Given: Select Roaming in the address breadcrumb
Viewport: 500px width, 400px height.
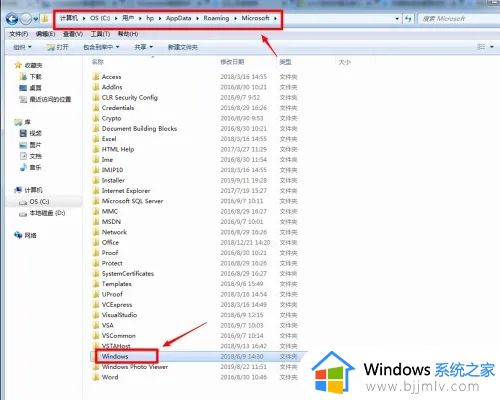Looking at the screenshot, I should pos(216,18).
